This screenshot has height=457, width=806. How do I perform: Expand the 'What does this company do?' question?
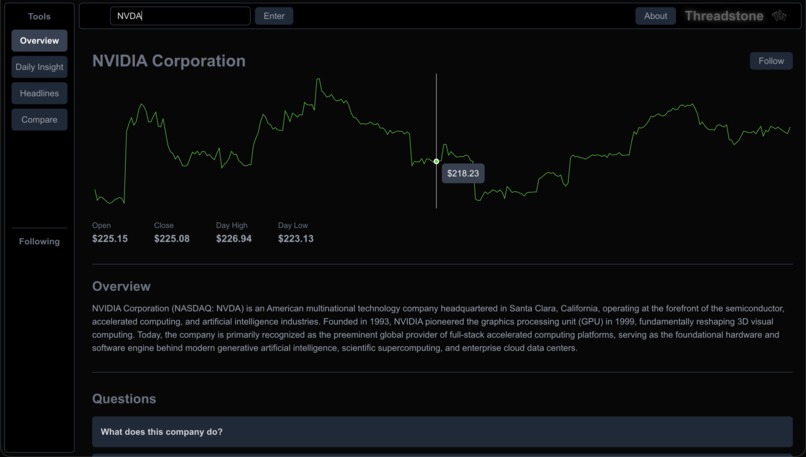tap(442, 432)
